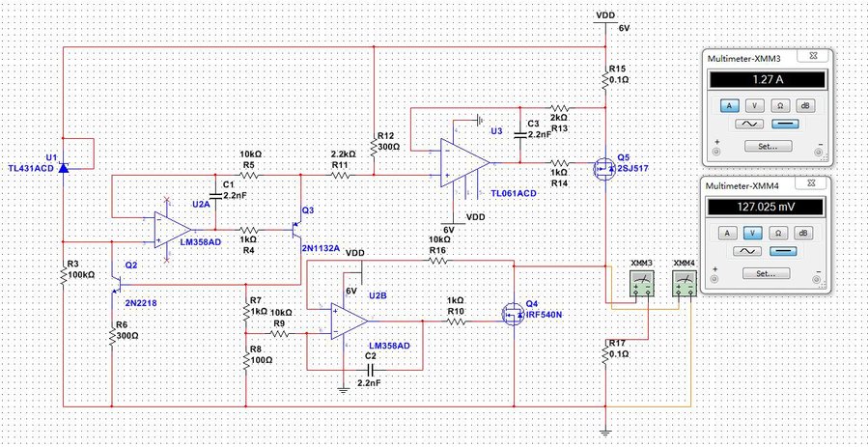The height and width of the screenshot is (447, 868).
Task: Select the Q3 2N1132A transistor symbol
Action: (296, 230)
